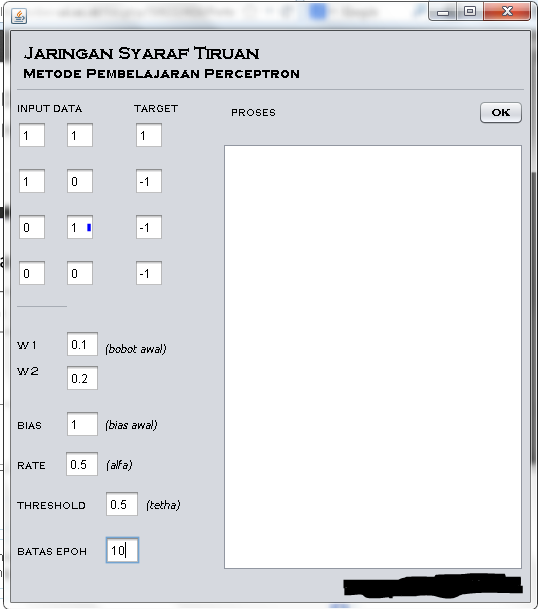Select fourth row first input field
This screenshot has height=609, width=538.
(x=32, y=273)
